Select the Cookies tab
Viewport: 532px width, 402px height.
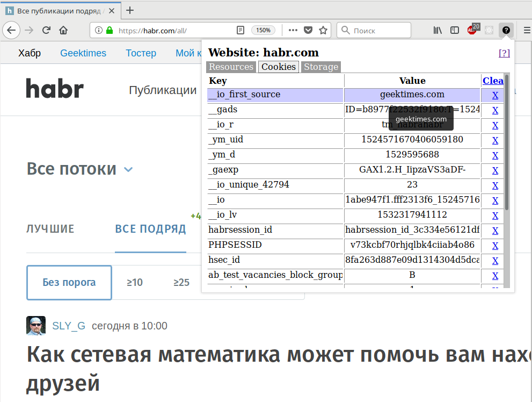click(x=279, y=67)
